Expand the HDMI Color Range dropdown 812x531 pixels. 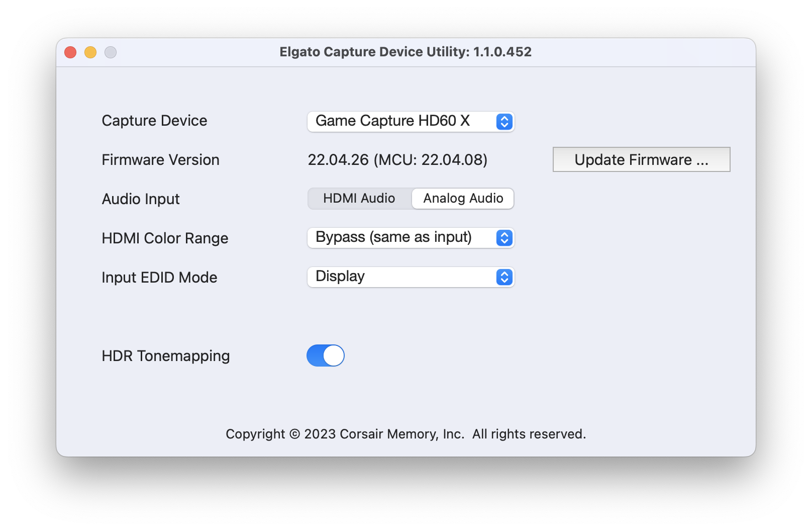pyautogui.click(x=411, y=238)
